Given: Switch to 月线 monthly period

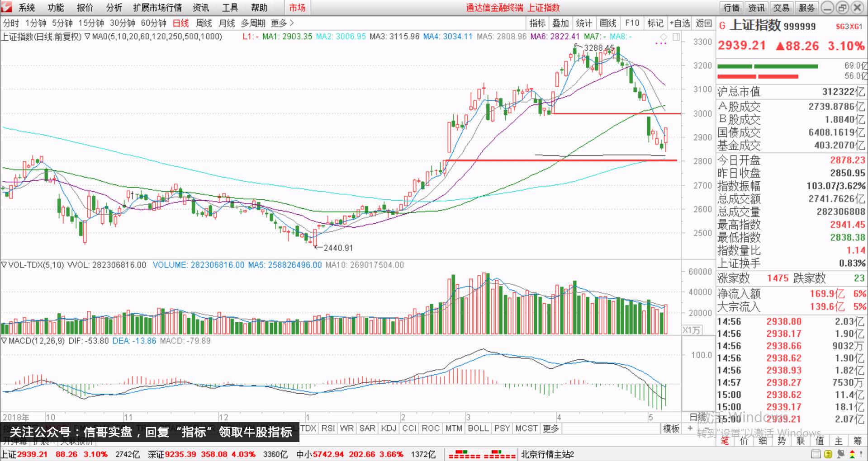Looking at the screenshot, I should (x=227, y=23).
